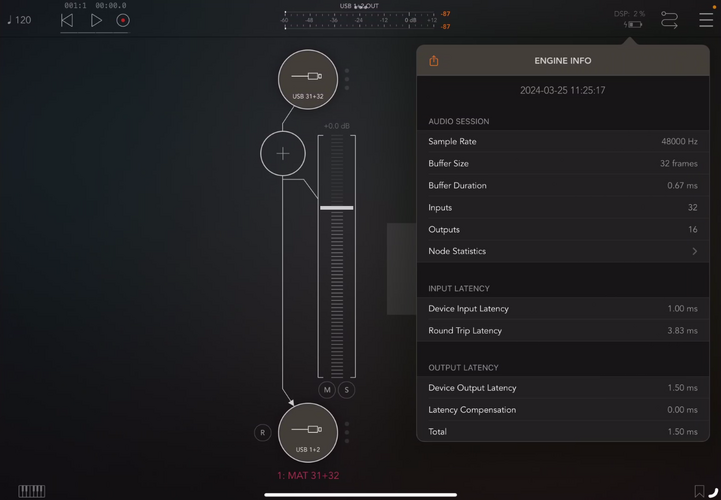Open the three dots beside USB 31+32 node
This screenshot has width=721, height=500.
point(347,79)
